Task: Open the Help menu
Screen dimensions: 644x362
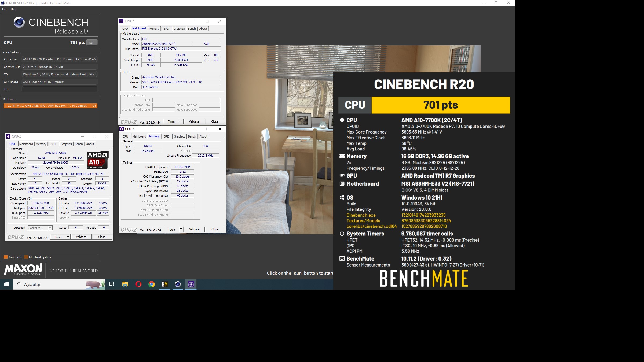Action: coord(14,9)
